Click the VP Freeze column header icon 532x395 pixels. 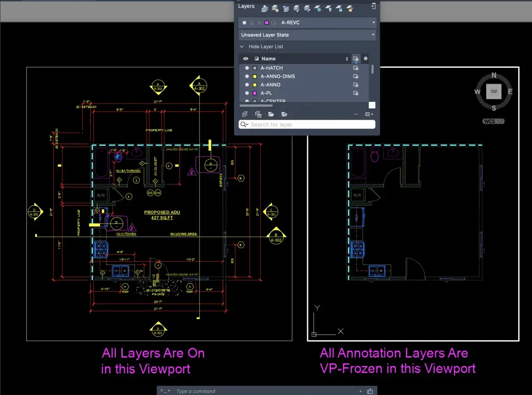pyautogui.click(x=356, y=59)
